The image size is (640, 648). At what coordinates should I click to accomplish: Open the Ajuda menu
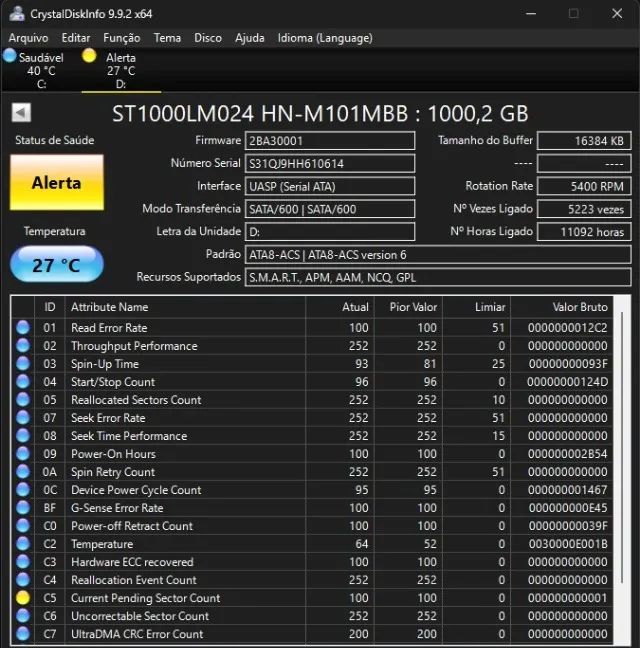250,38
